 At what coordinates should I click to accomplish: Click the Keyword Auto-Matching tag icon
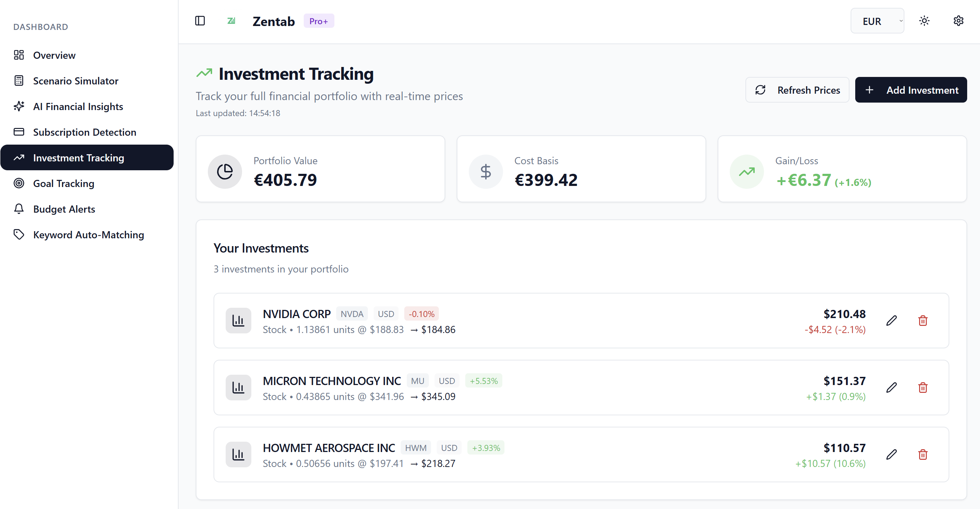point(19,234)
